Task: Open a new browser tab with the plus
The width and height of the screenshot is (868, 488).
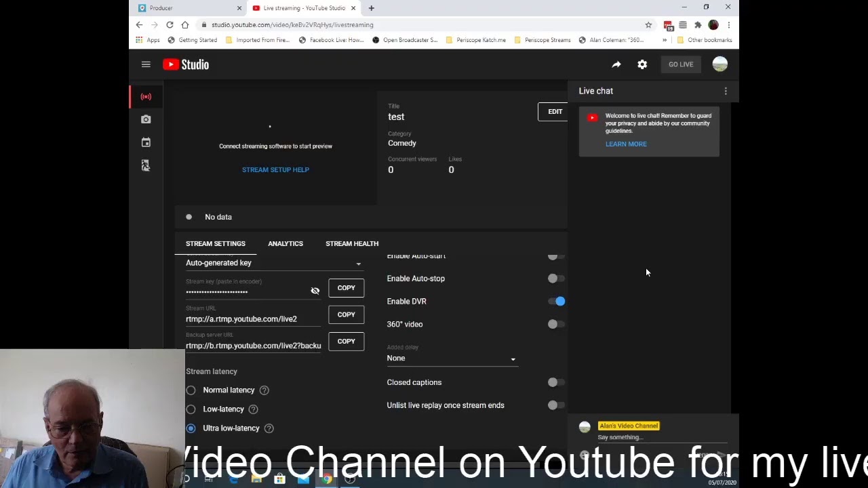Action: (371, 8)
